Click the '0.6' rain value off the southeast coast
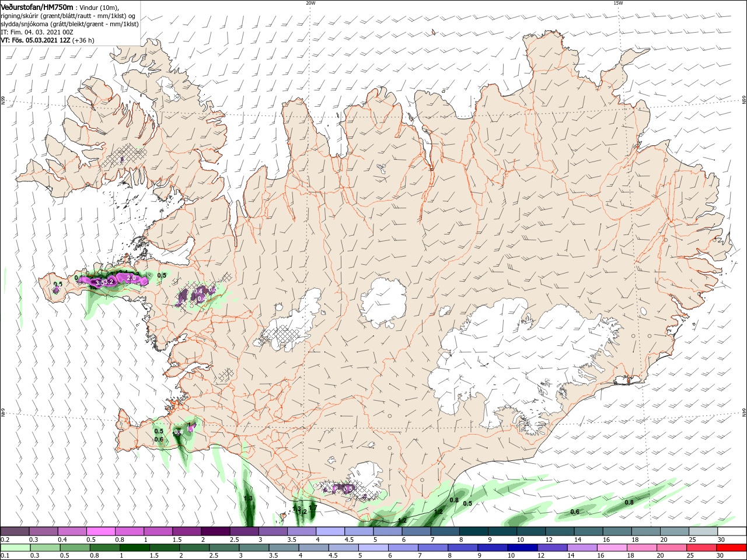This screenshot has width=747, height=560. [575, 512]
